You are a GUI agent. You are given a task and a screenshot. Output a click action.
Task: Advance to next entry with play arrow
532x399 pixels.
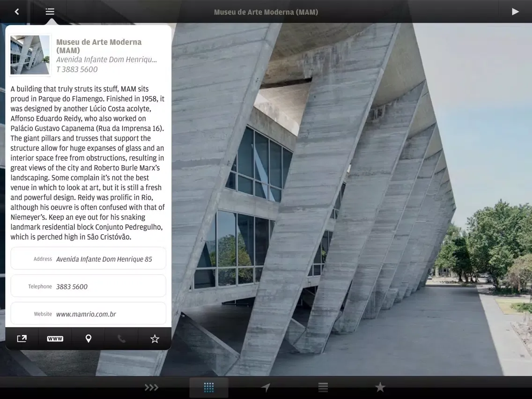coord(515,12)
